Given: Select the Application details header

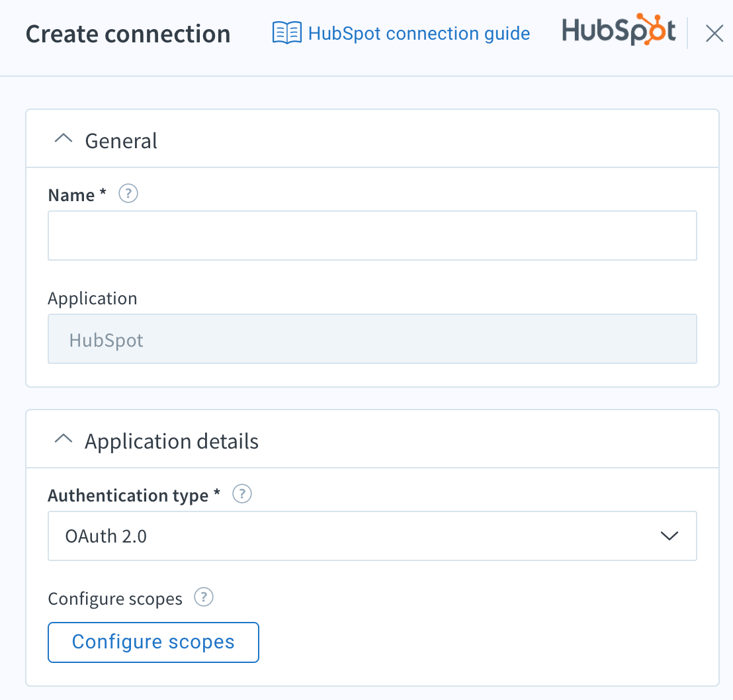Looking at the screenshot, I should click(x=171, y=441).
